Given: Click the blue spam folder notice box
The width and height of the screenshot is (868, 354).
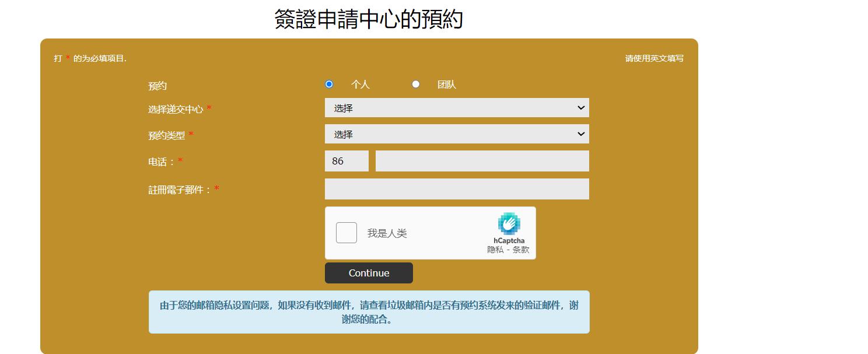Looking at the screenshot, I should 369,313.
